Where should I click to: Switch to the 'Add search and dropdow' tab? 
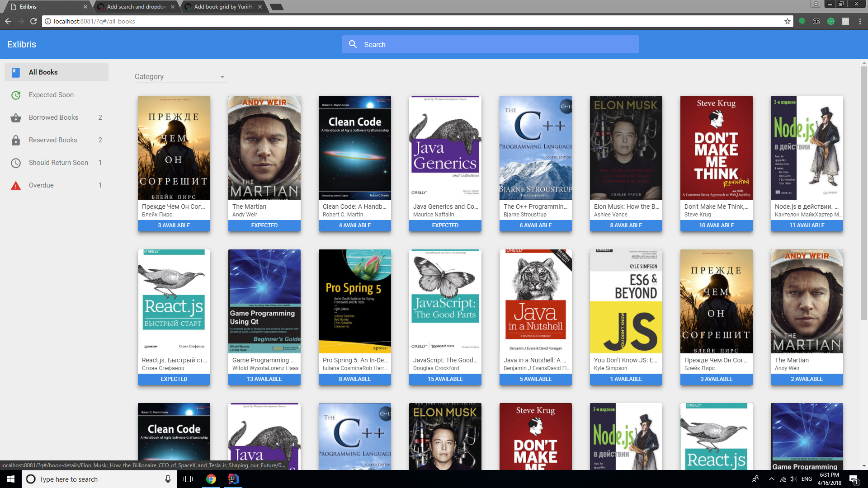click(136, 7)
